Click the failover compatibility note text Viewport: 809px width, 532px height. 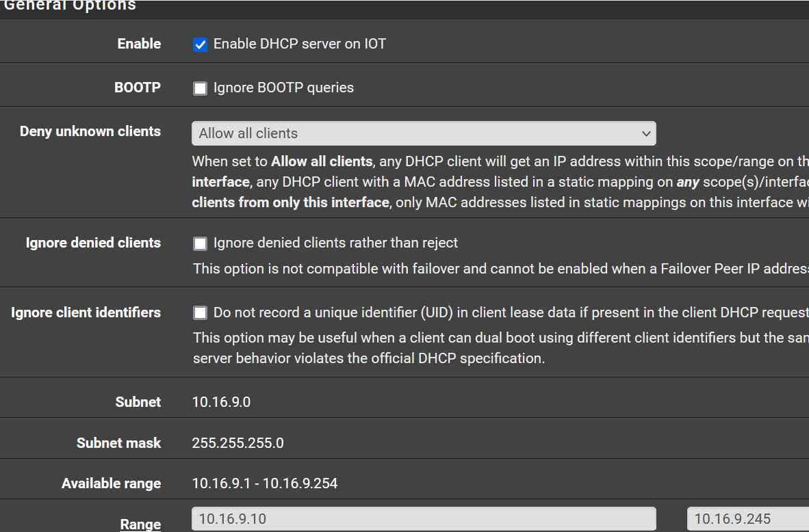[500, 269]
